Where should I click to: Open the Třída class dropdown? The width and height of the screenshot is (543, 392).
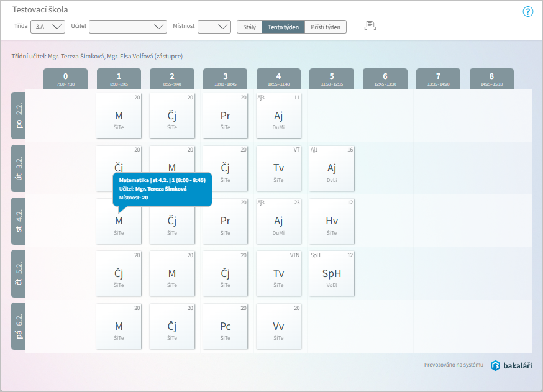50,27
